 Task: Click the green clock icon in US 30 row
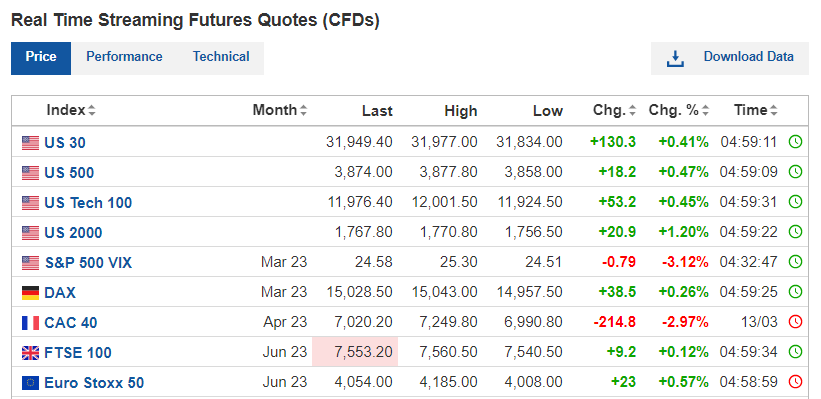click(x=795, y=141)
